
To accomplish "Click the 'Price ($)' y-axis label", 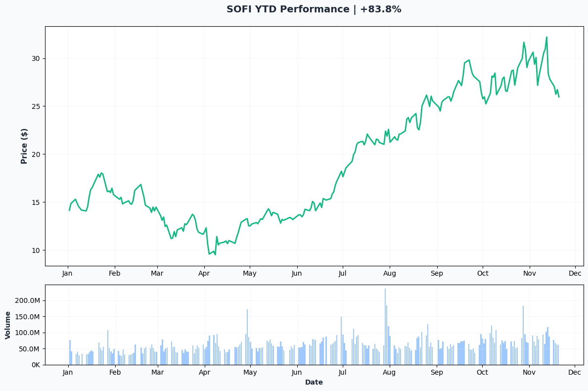I will point(24,147).
